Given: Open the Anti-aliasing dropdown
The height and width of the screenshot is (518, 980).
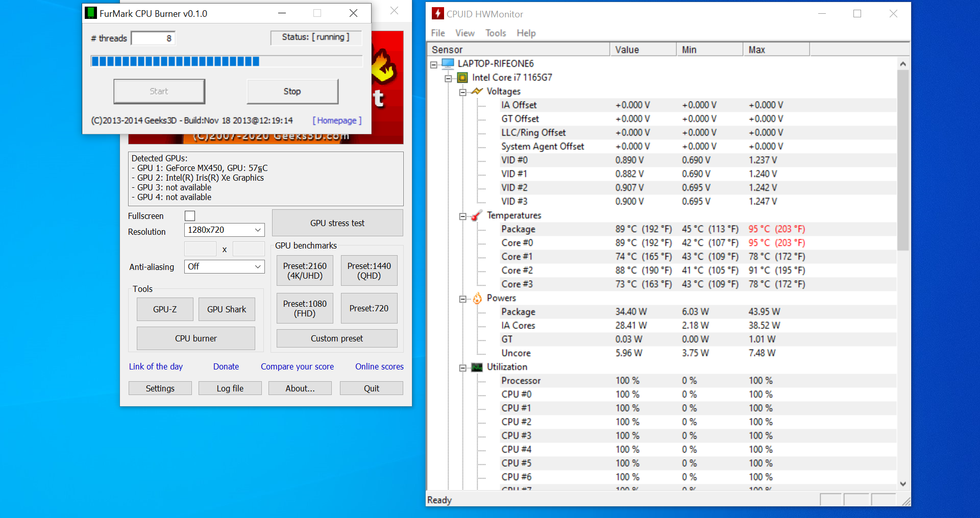Looking at the screenshot, I should tap(224, 266).
